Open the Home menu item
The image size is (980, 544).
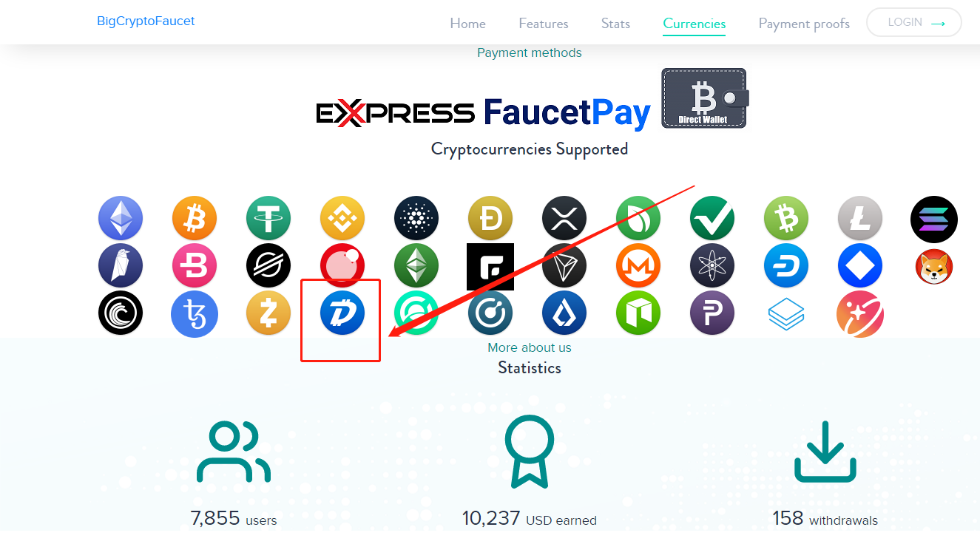(x=468, y=24)
